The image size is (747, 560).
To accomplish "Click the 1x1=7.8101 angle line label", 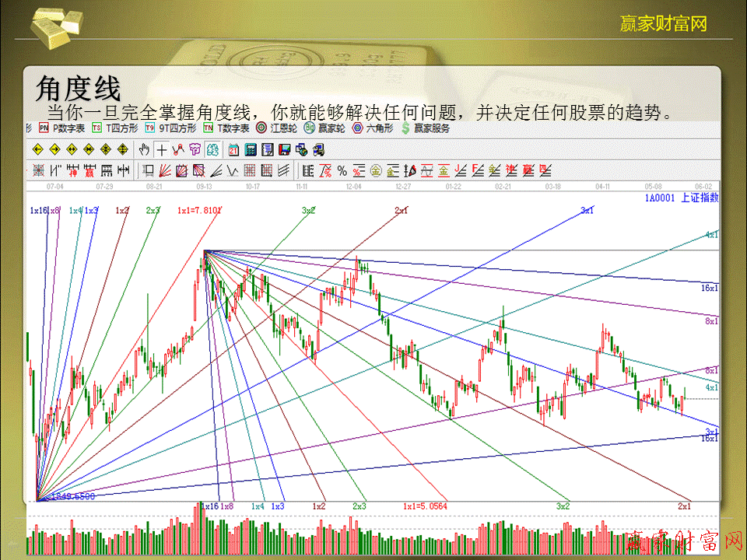I will pyautogui.click(x=199, y=210).
